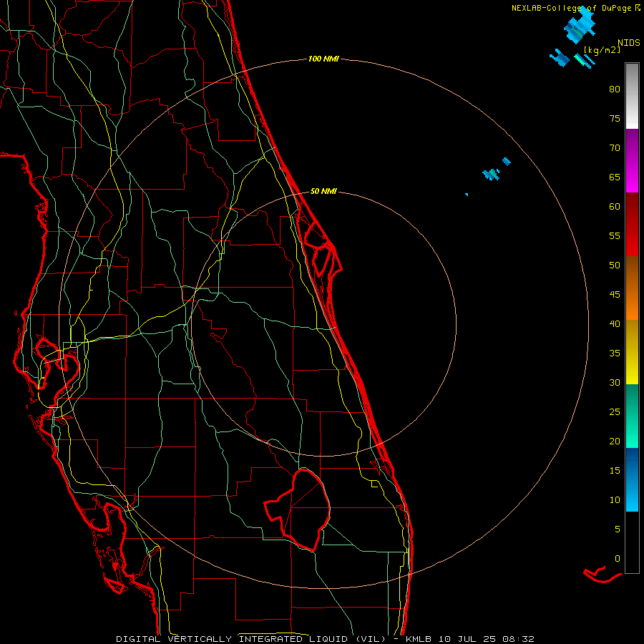This screenshot has height=644, width=644.
Task: Click the 100 NMI range ring label
Action: pyautogui.click(x=323, y=59)
